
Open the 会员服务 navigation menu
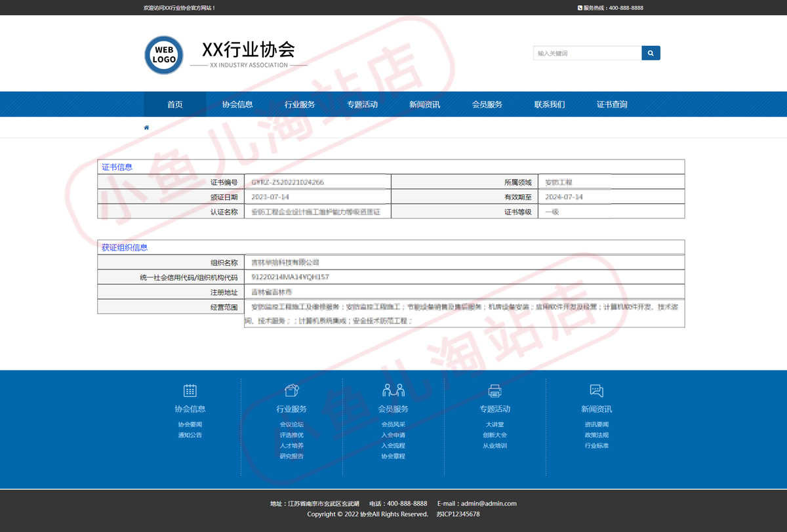coord(487,104)
